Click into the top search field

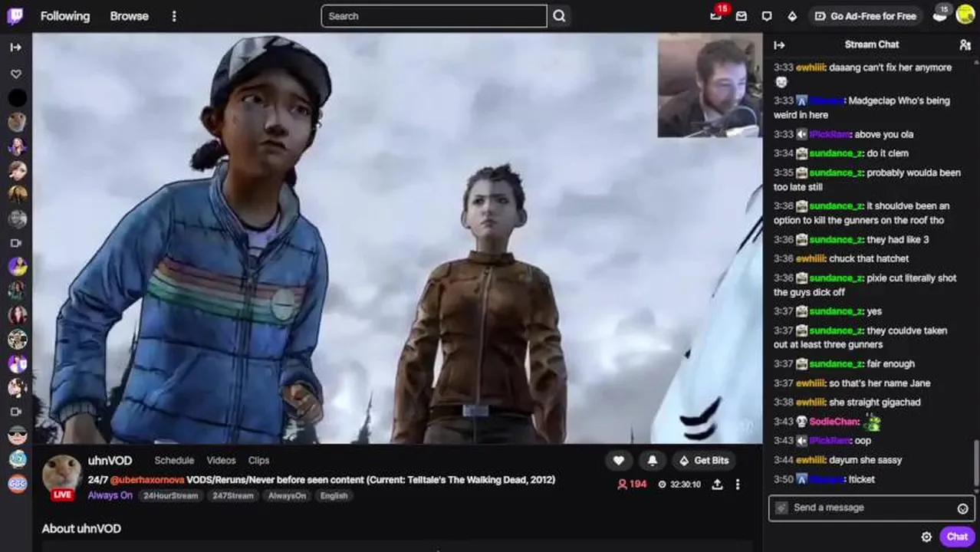[434, 16]
